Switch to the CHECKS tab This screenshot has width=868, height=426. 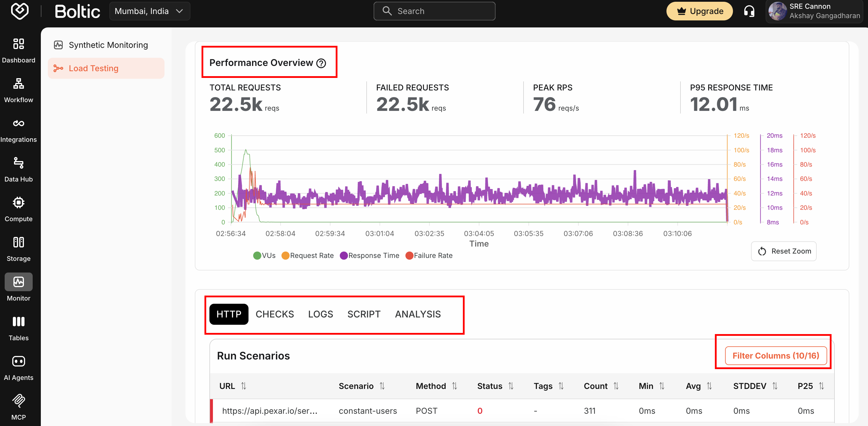pyautogui.click(x=274, y=314)
